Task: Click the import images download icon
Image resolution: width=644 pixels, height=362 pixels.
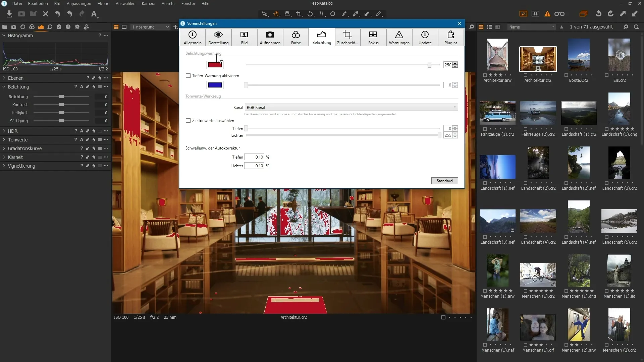Action: pyautogui.click(x=9, y=14)
